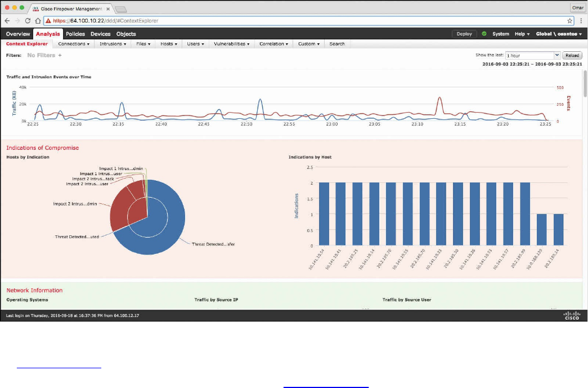This screenshot has height=388, width=588.
Task: Click the browser address bar
Action: pyautogui.click(x=307, y=21)
